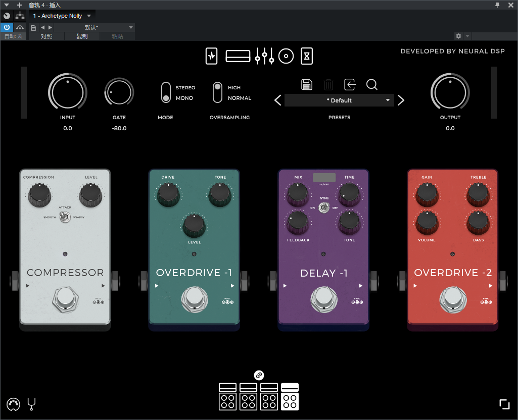Open the channel routing icon
The width and height of the screenshot is (518, 420).
click(20, 16)
